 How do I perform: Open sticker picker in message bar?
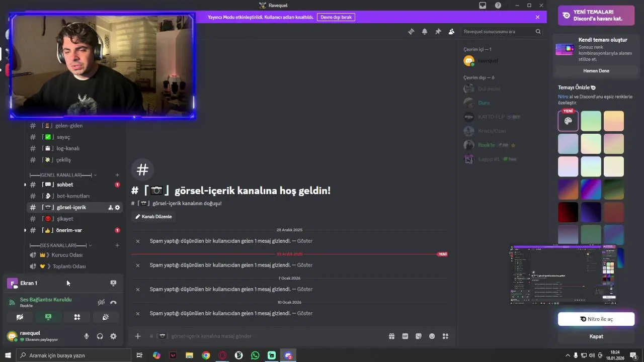tap(419, 336)
